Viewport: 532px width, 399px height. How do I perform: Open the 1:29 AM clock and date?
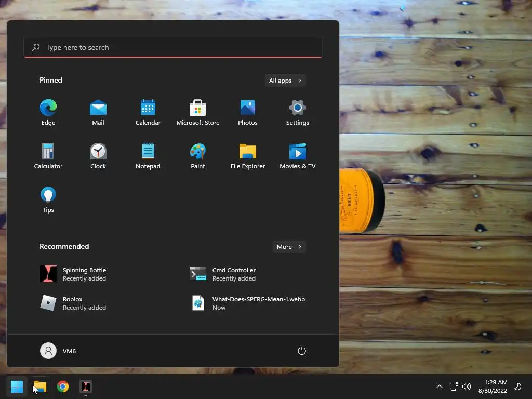[493, 387]
